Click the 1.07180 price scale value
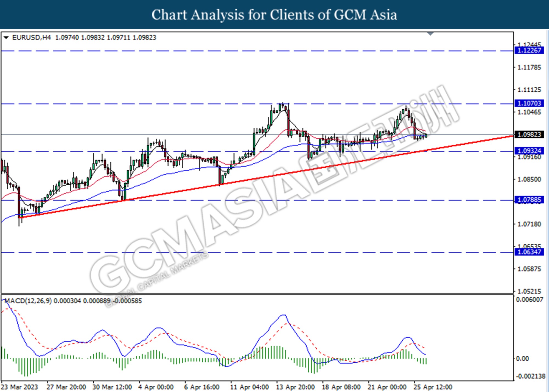Screen dimensions: 549x392 point(529,224)
